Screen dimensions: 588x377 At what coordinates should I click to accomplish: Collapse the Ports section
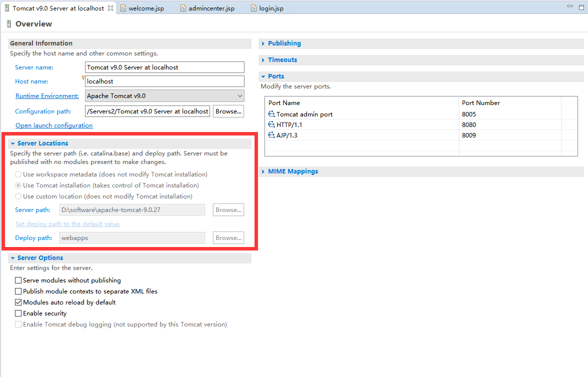click(x=263, y=76)
